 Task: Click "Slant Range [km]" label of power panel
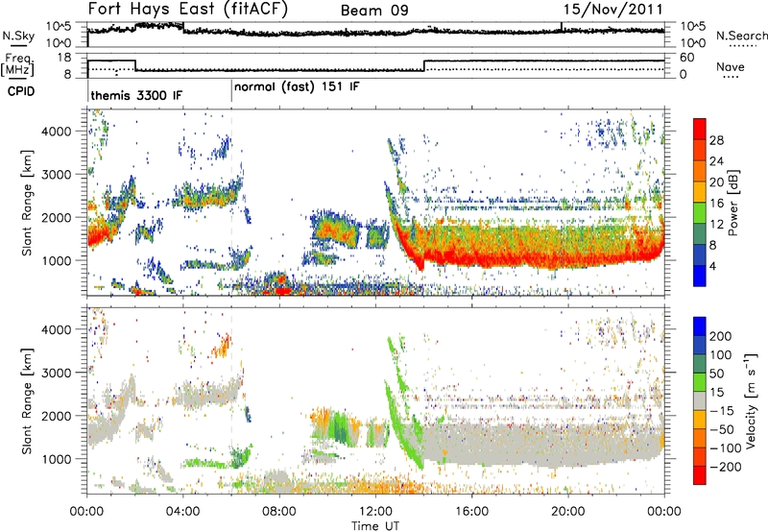tap(27, 203)
